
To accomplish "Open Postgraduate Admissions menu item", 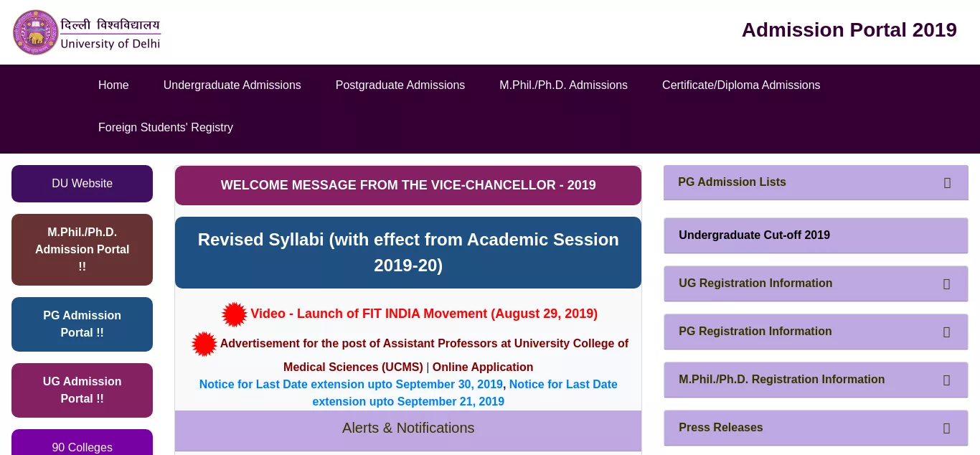I will click(400, 85).
